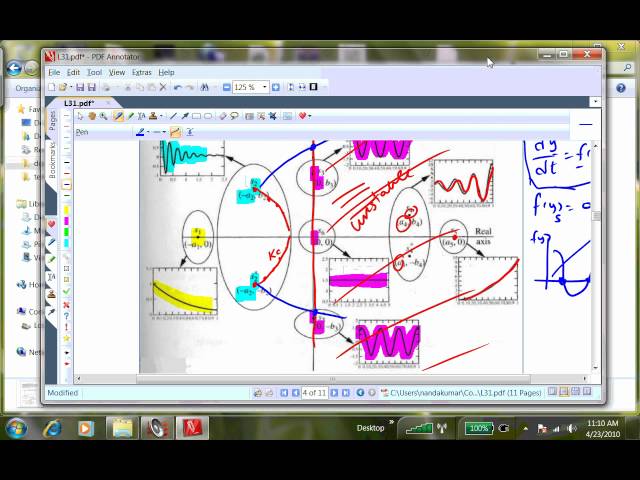Select the Ellipse tool
The height and width of the screenshot is (480, 640).
[x=208, y=116]
